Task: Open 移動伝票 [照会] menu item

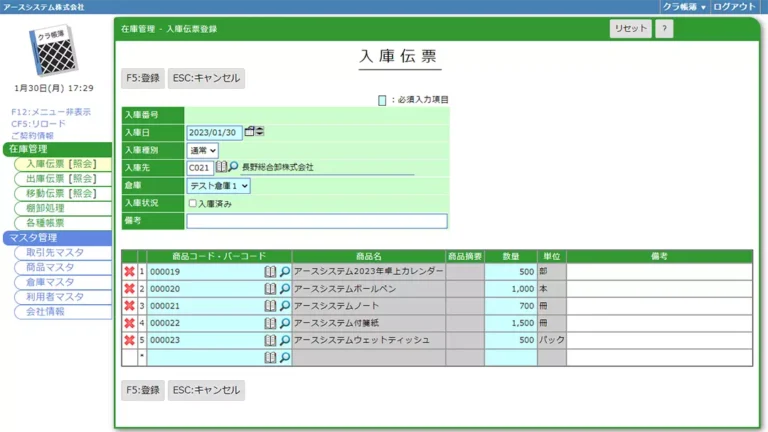Action: point(62,193)
